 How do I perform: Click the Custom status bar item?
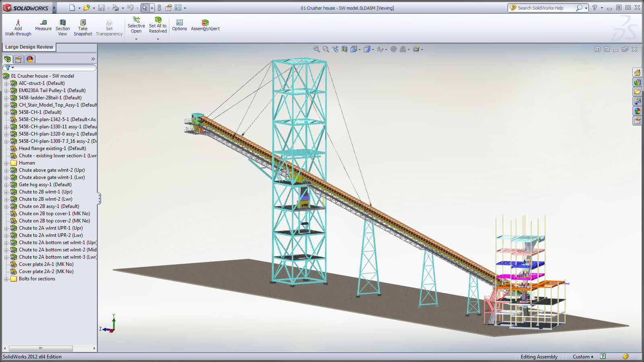pos(582,356)
